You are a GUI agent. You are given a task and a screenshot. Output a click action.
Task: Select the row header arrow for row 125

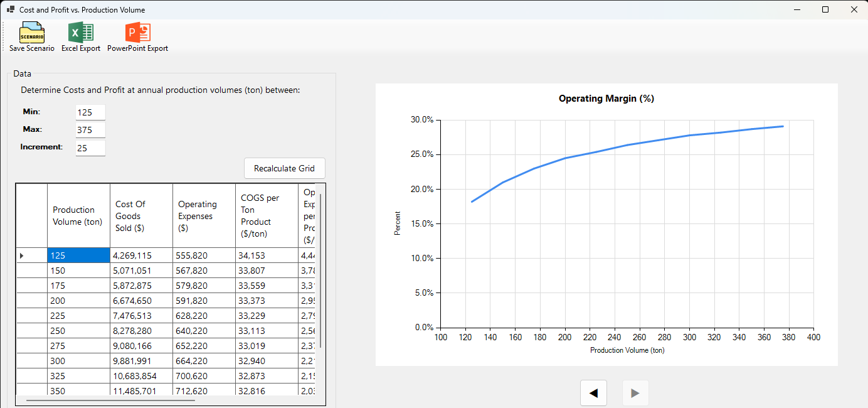pyautogui.click(x=31, y=255)
